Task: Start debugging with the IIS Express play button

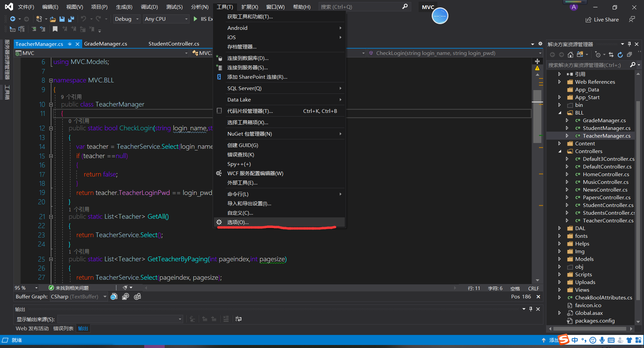Action: [196, 19]
